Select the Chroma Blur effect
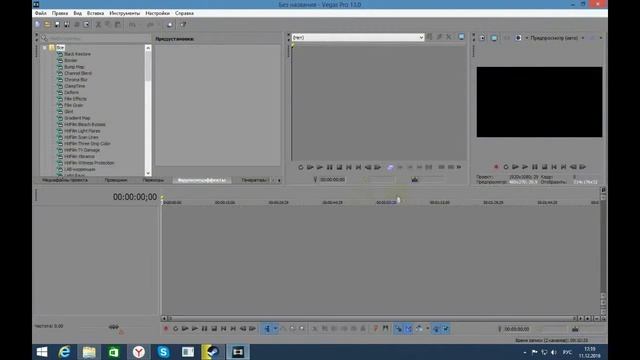This screenshot has height=360, width=640. pos(76,80)
